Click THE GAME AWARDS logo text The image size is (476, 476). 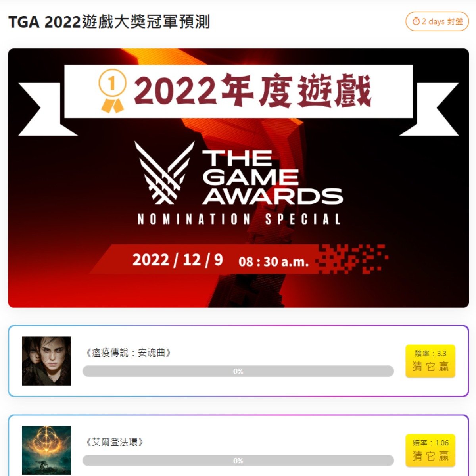(x=272, y=177)
